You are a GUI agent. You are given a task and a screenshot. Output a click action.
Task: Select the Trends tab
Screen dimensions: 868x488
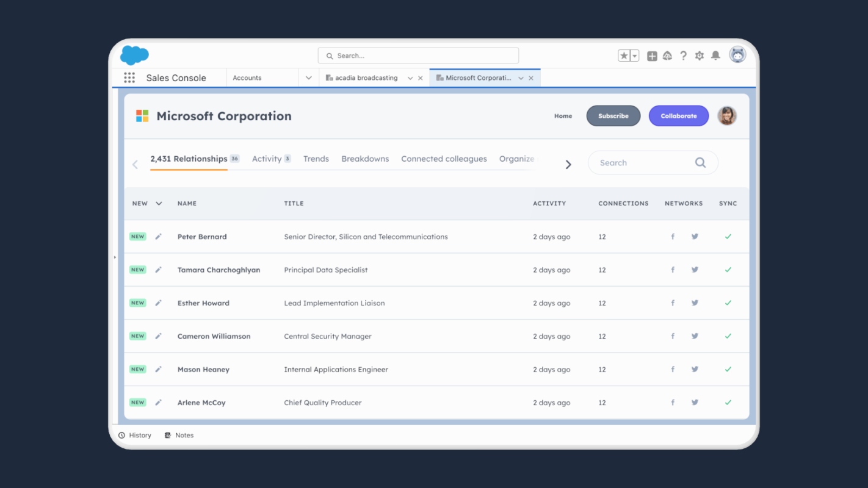point(316,159)
